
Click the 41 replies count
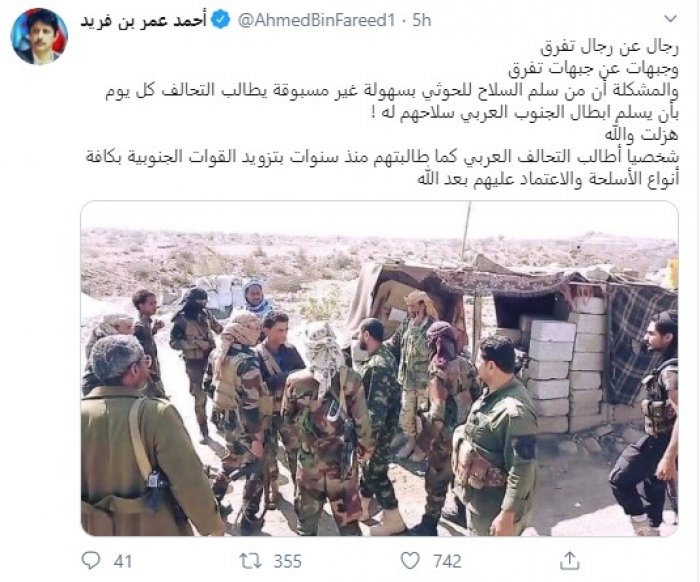pos(123,561)
